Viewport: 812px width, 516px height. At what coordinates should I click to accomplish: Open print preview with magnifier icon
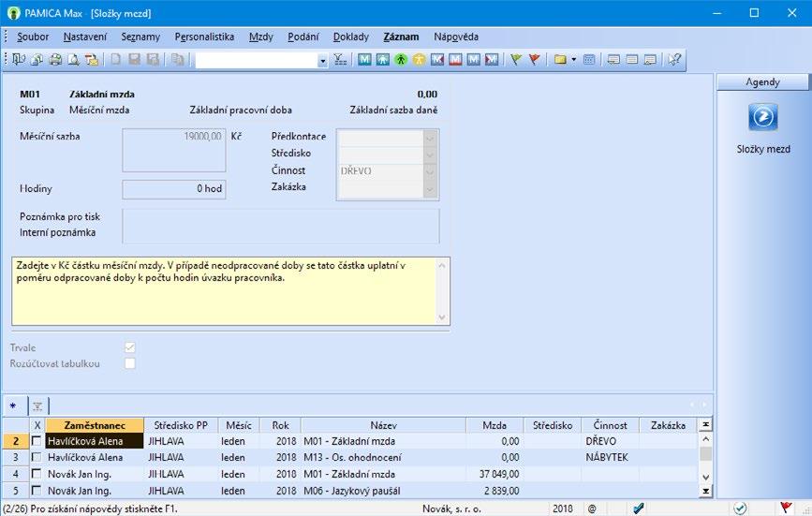tap(74, 60)
